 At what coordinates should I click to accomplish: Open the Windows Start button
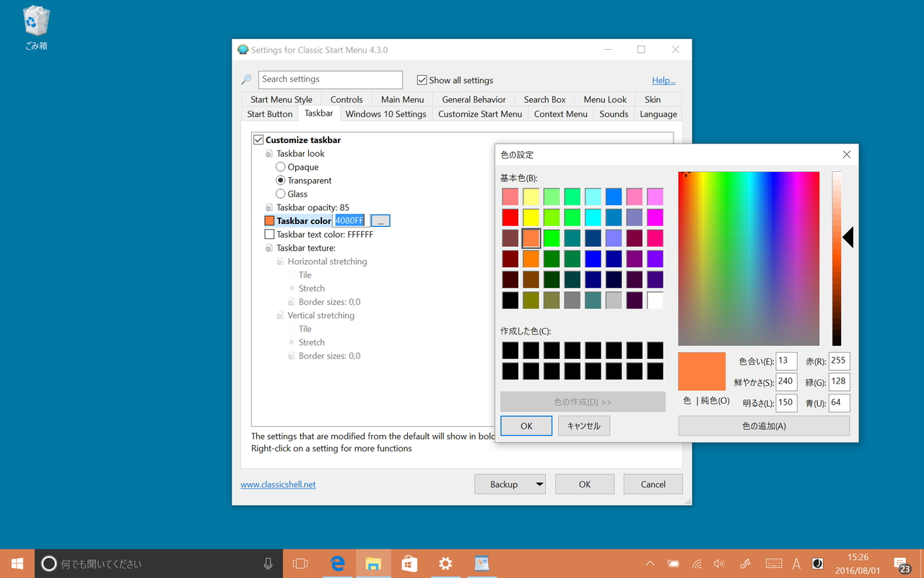17,564
